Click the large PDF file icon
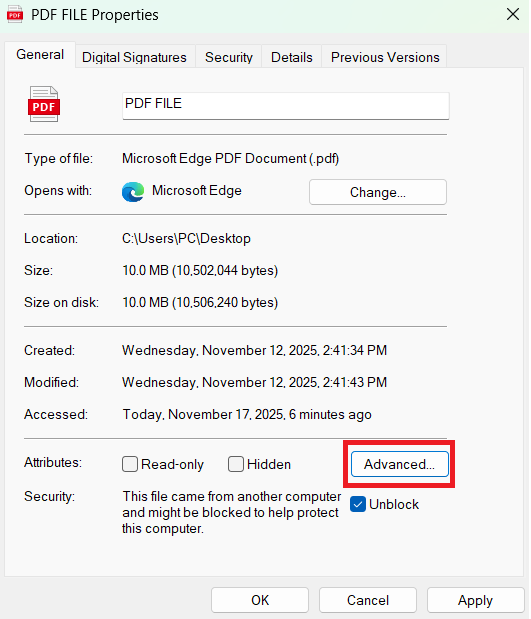The width and height of the screenshot is (531, 619). point(44,104)
